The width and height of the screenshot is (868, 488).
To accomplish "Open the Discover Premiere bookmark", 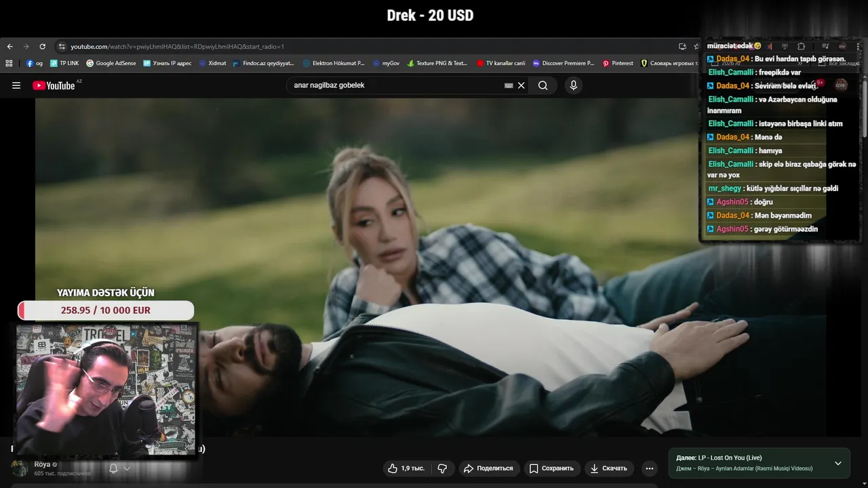I will click(x=564, y=63).
